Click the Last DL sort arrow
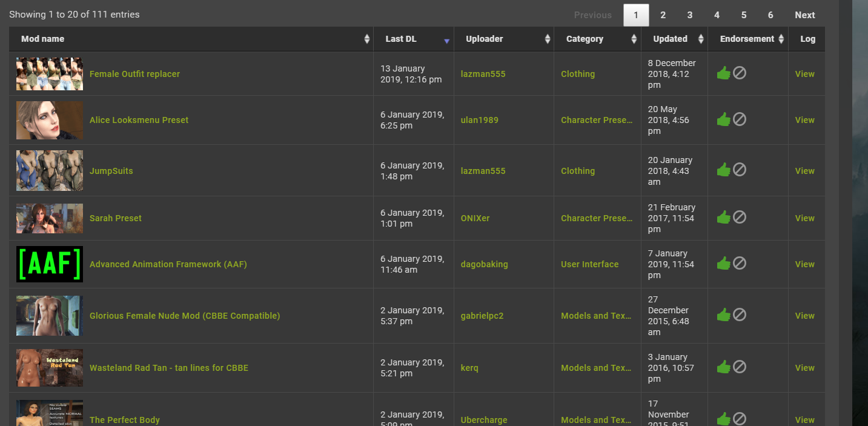The image size is (868, 426). pos(446,41)
